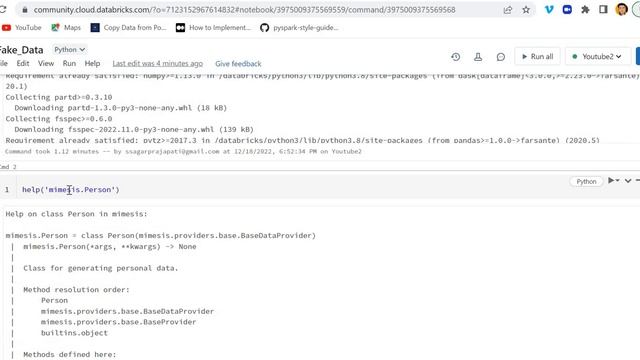
Task: Open the Youtube2 cluster dropdown
Action: pos(598,56)
